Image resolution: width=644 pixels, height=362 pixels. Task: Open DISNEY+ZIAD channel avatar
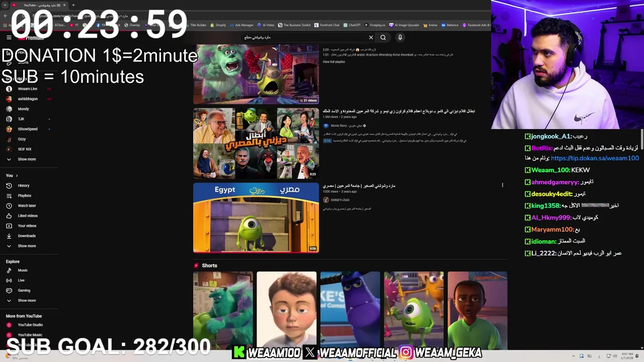pyautogui.click(x=326, y=200)
